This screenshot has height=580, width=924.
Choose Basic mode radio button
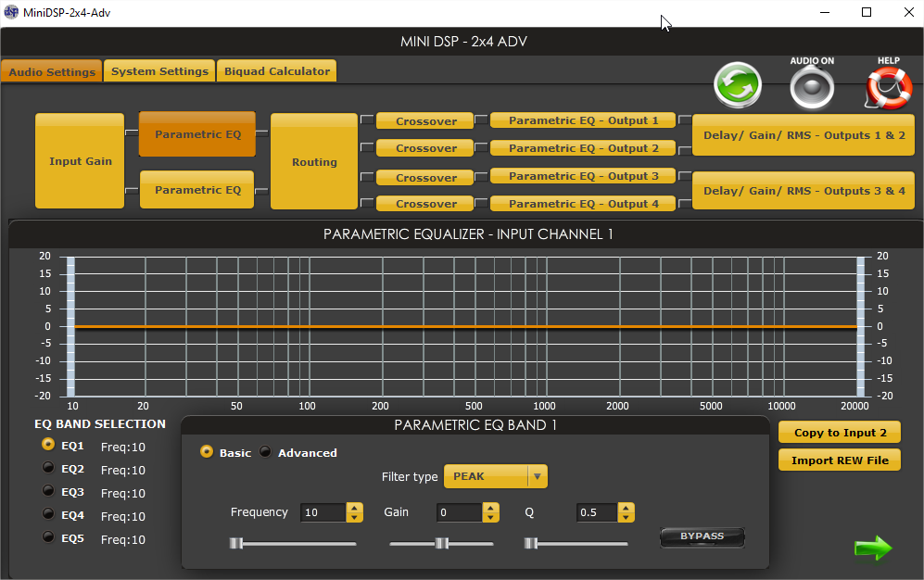(207, 451)
